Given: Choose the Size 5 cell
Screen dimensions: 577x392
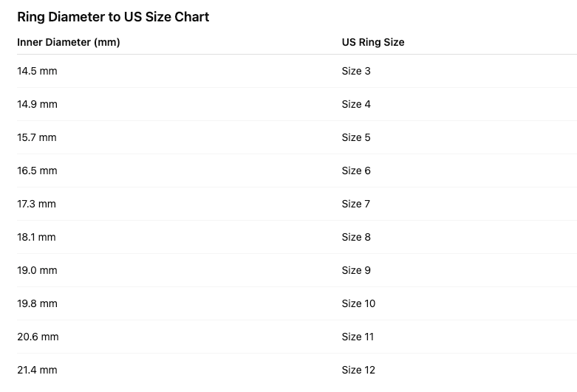Looking at the screenshot, I should tap(356, 137).
